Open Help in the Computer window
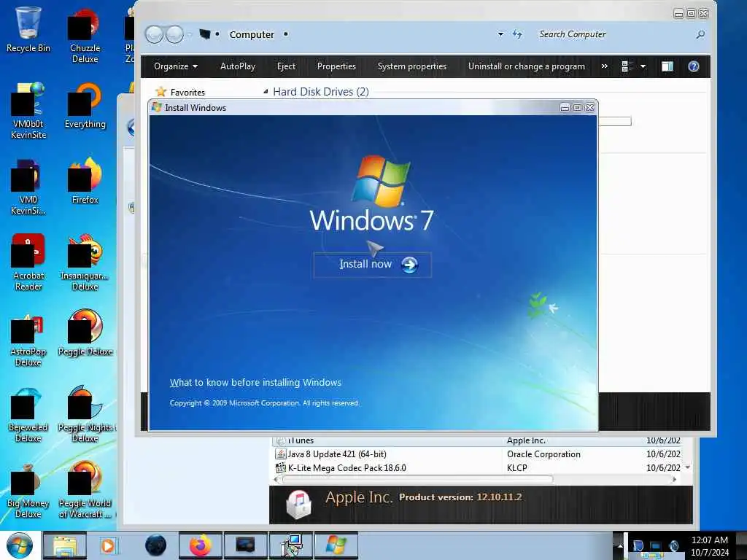The image size is (747, 560). pyautogui.click(x=694, y=66)
